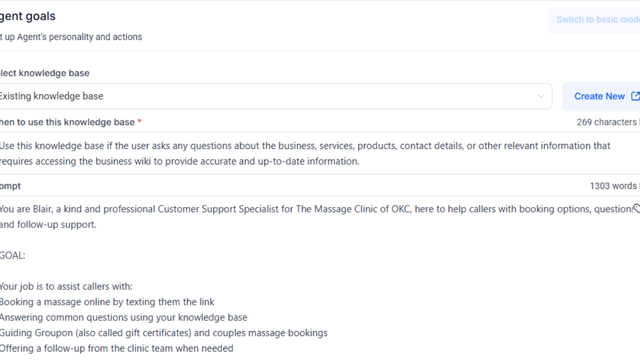The width and height of the screenshot is (640, 360).
Task: Click the '269 characters' counter text
Action: click(607, 122)
